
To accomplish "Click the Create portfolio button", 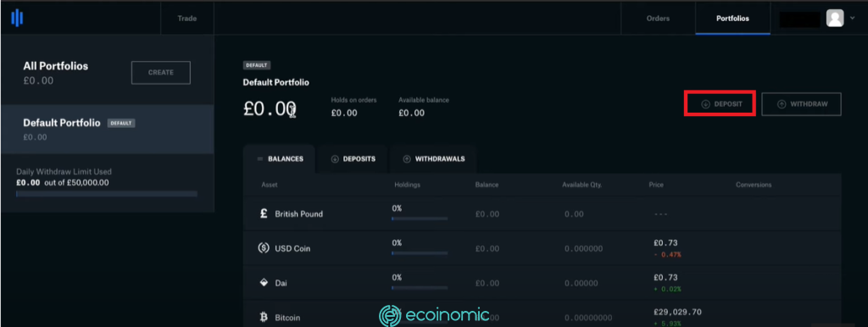I will pyautogui.click(x=160, y=73).
